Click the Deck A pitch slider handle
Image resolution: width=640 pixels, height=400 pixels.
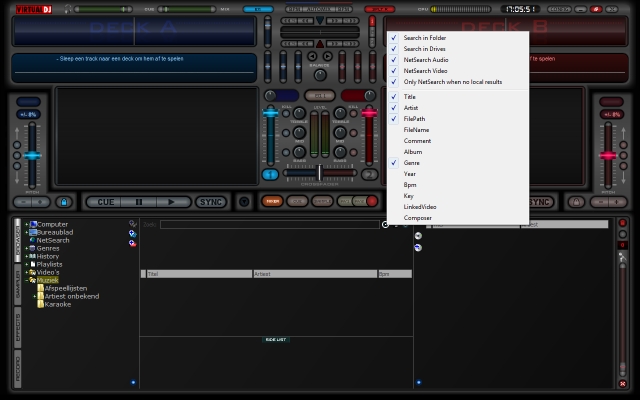(32, 156)
